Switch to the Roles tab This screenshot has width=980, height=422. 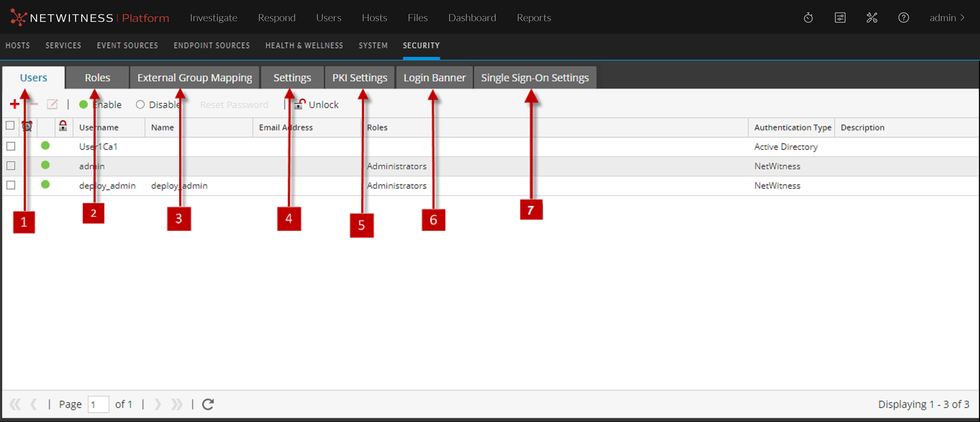coord(97,78)
